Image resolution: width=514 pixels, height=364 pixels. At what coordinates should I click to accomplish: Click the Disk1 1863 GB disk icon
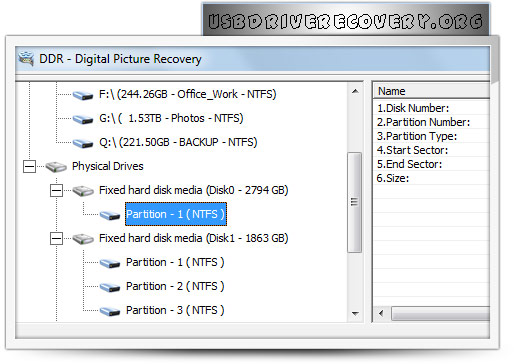point(83,239)
